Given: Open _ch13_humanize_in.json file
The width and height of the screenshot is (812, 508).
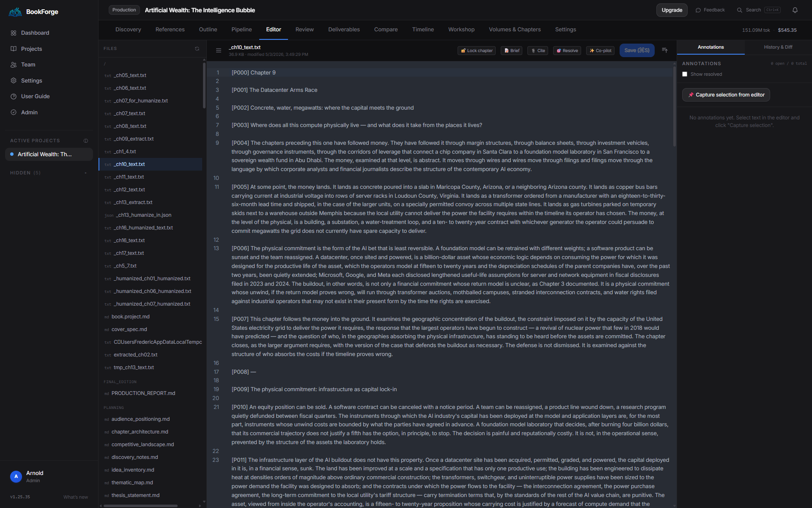Looking at the screenshot, I should pos(151,215).
